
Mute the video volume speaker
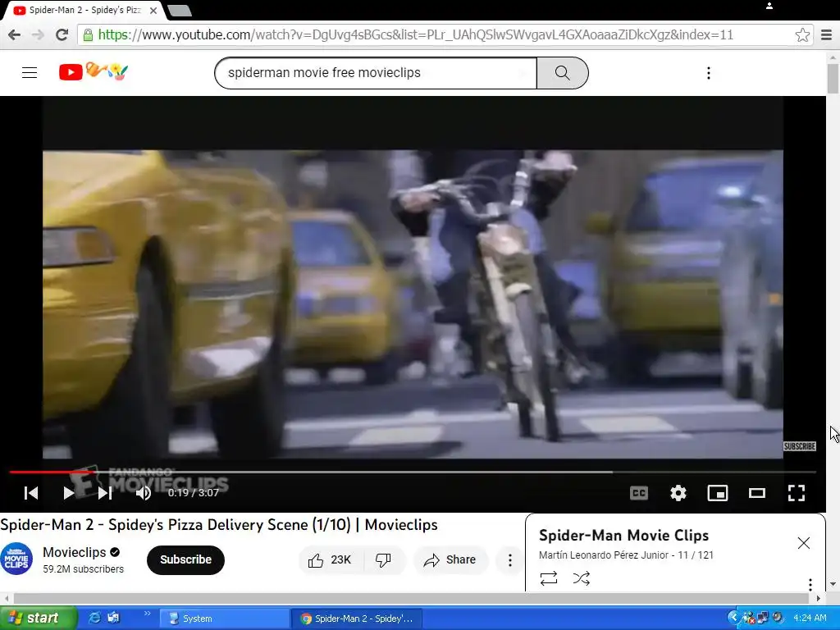pos(143,493)
